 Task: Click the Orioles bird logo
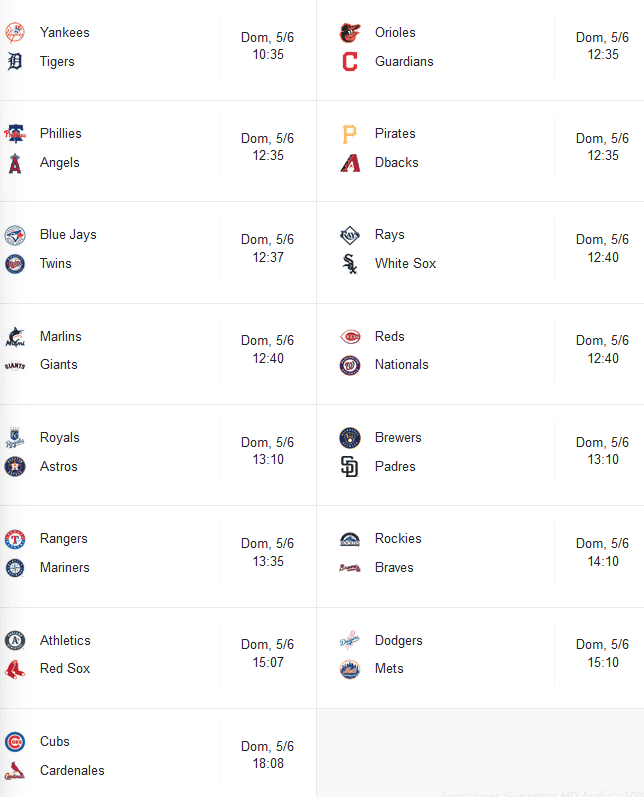[350, 33]
